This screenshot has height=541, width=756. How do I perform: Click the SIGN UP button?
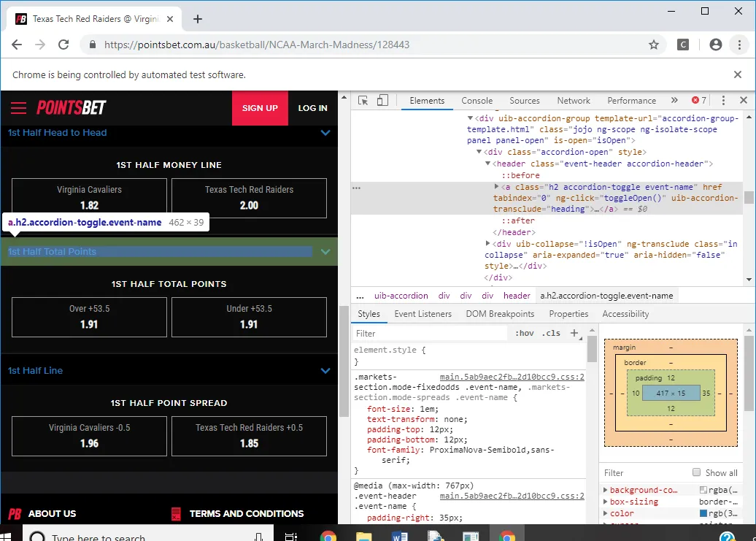tap(260, 108)
